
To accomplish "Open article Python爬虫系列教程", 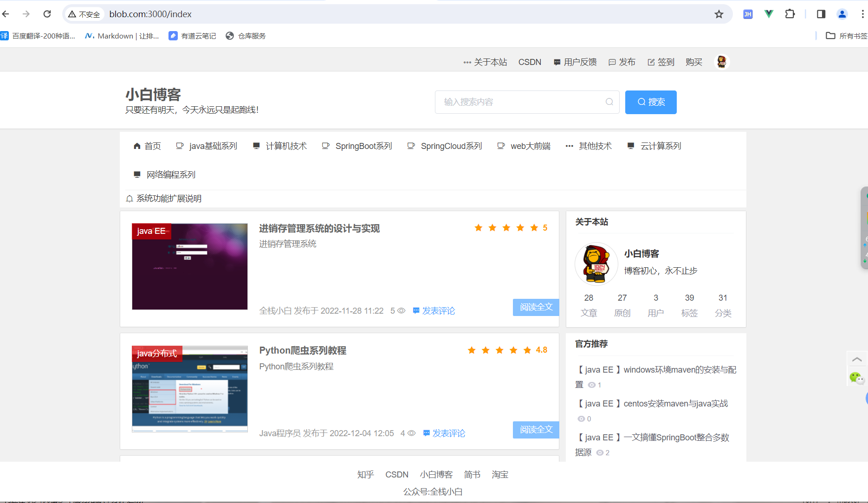I will [x=303, y=350].
